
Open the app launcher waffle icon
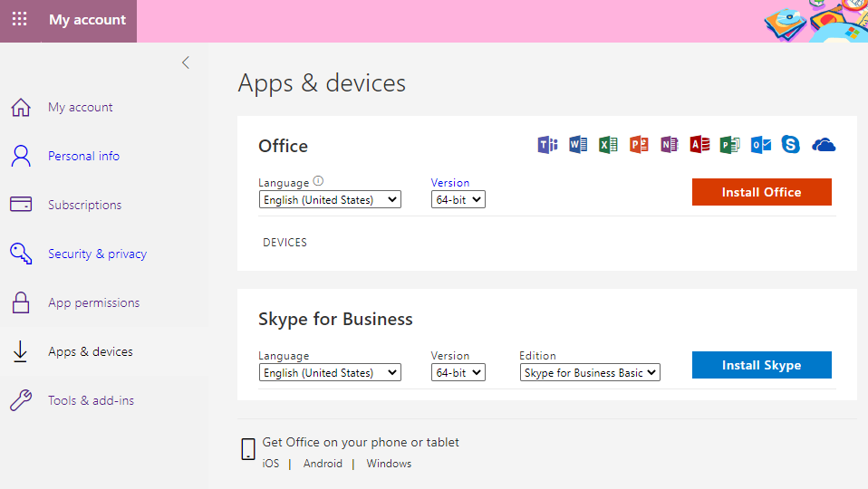(x=19, y=19)
